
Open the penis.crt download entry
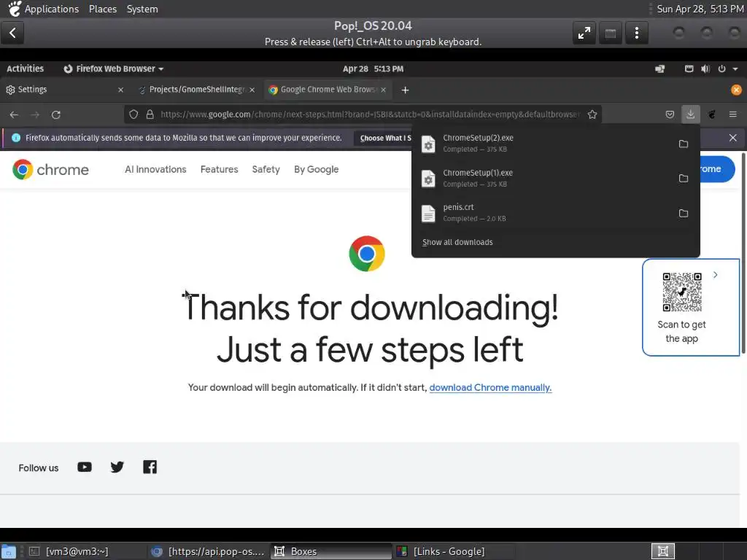tap(543, 213)
